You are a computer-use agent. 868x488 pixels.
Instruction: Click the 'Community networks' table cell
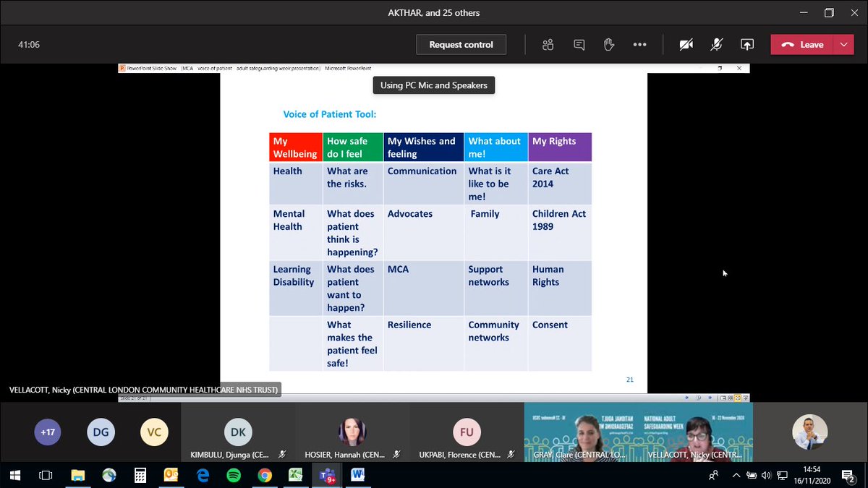point(496,343)
